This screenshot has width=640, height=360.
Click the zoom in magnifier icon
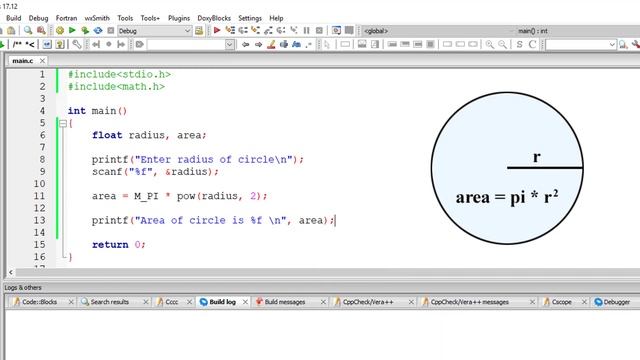point(489,44)
